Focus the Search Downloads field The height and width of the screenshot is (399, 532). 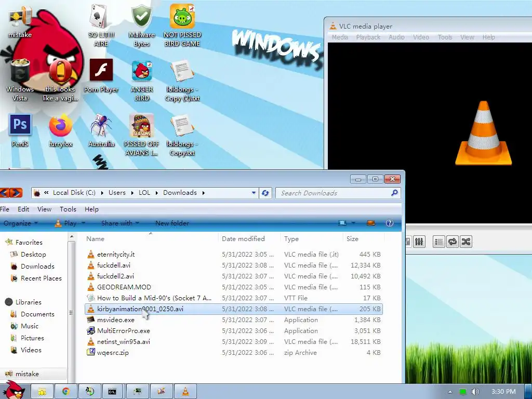click(338, 193)
